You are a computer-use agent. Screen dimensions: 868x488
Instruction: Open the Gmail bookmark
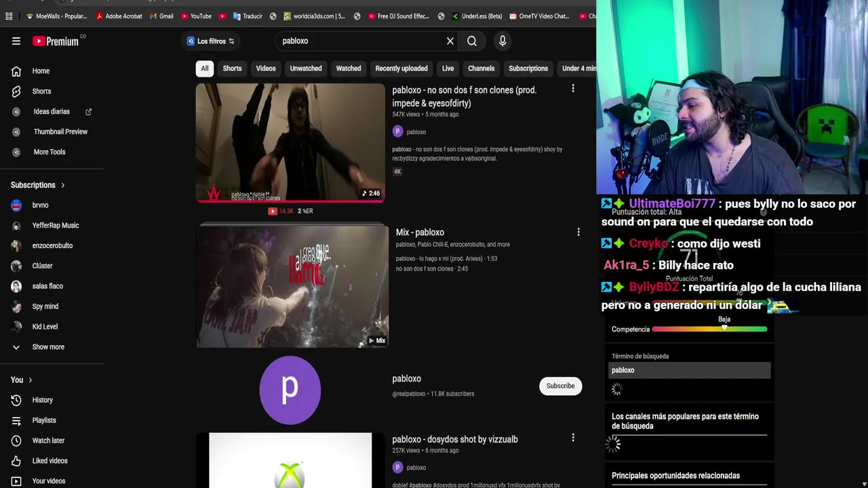coord(161,16)
